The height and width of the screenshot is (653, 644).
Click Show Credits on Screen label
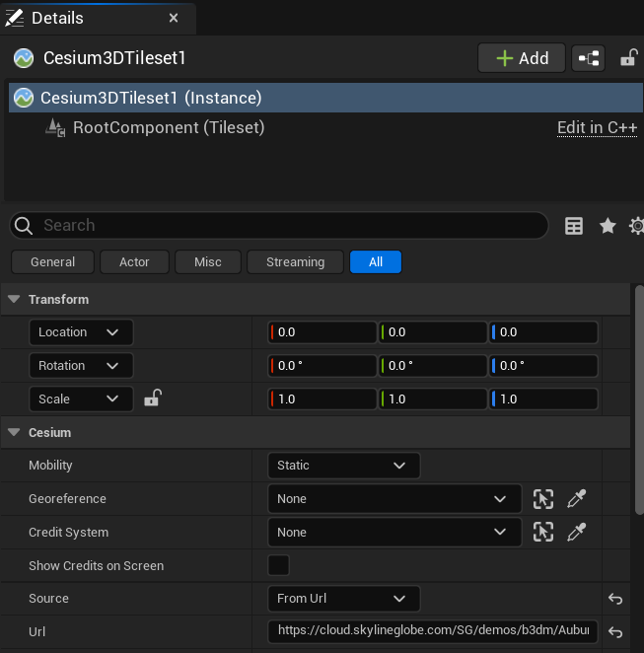click(97, 565)
